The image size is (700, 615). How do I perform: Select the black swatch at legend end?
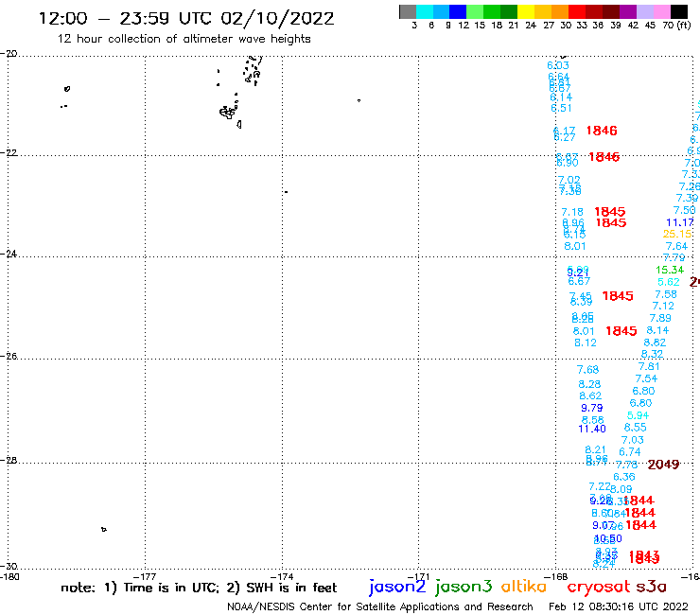pos(679,11)
